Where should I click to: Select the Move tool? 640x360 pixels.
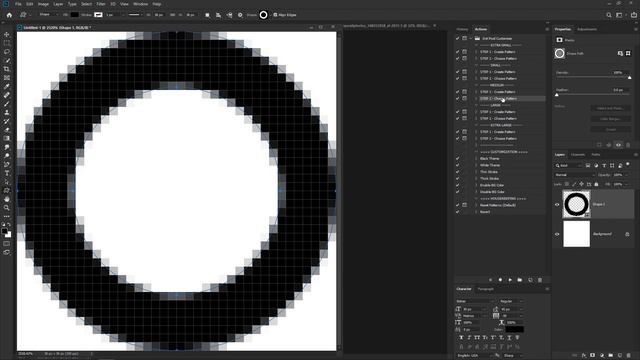click(x=7, y=35)
